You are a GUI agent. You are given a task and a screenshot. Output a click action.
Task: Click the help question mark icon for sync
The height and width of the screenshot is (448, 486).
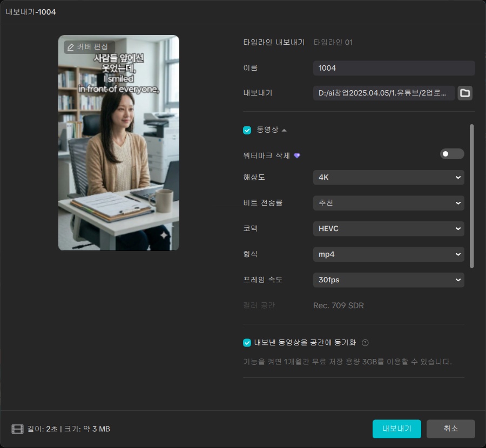coord(365,343)
